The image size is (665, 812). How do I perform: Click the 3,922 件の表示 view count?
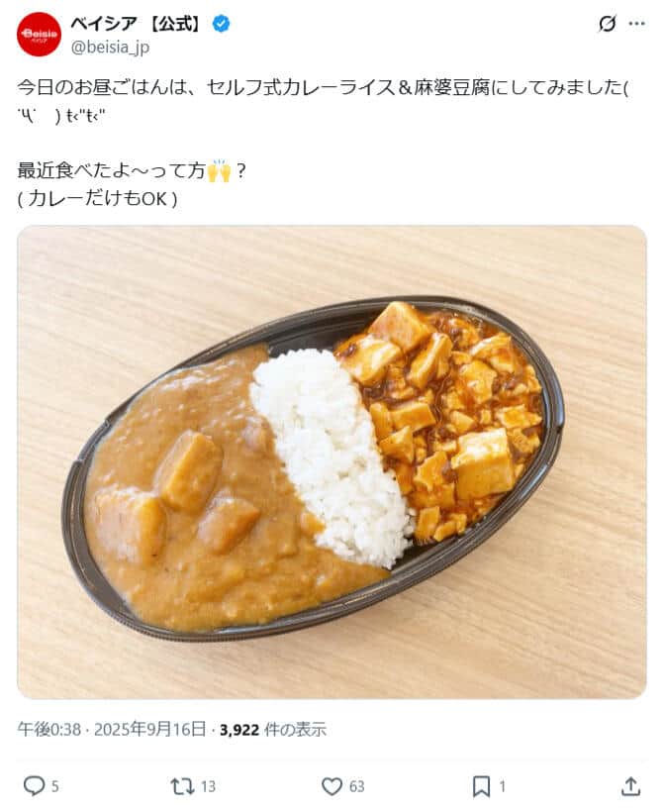(273, 729)
